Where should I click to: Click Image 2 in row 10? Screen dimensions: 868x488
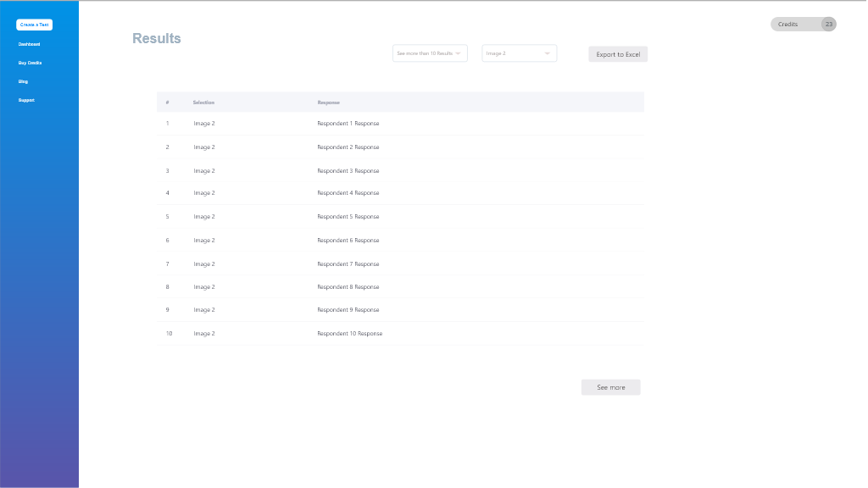pos(204,334)
